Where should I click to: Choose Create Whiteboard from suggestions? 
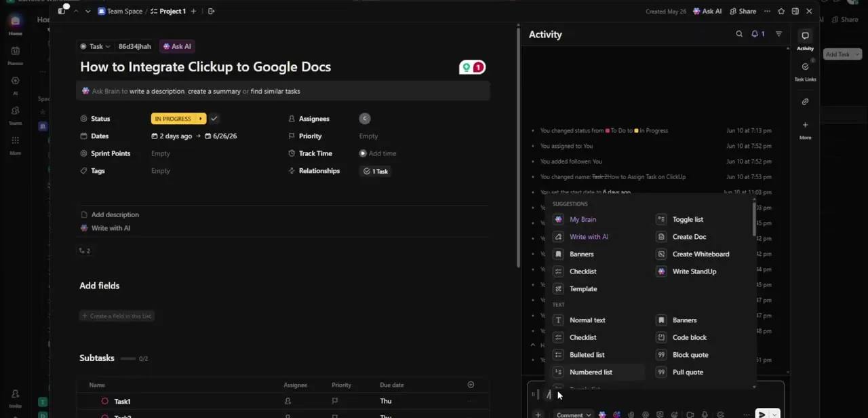point(701,254)
